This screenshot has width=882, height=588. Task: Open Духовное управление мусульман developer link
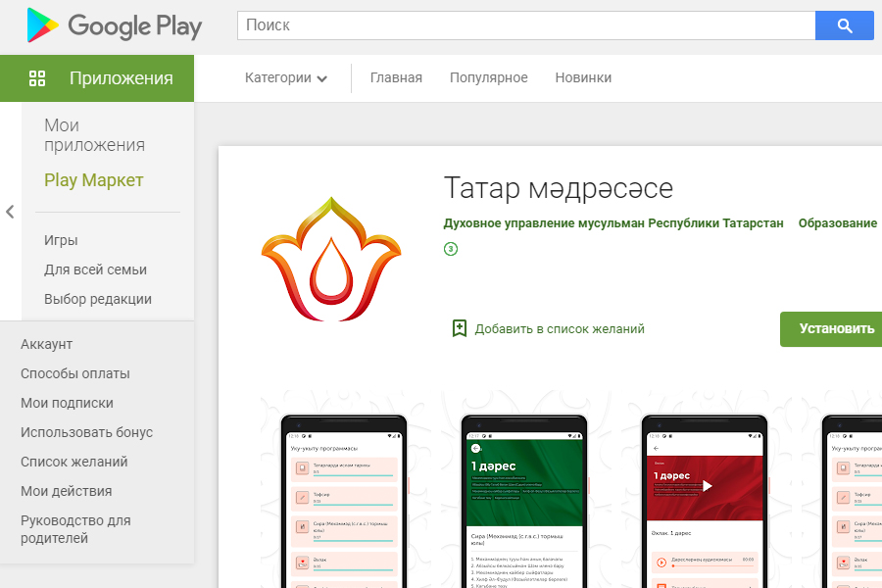[613, 223]
